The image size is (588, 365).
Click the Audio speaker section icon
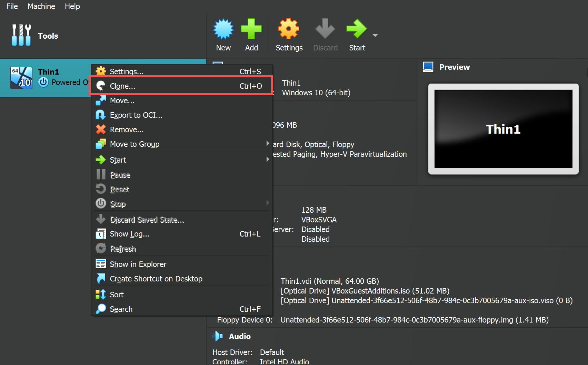click(x=218, y=336)
